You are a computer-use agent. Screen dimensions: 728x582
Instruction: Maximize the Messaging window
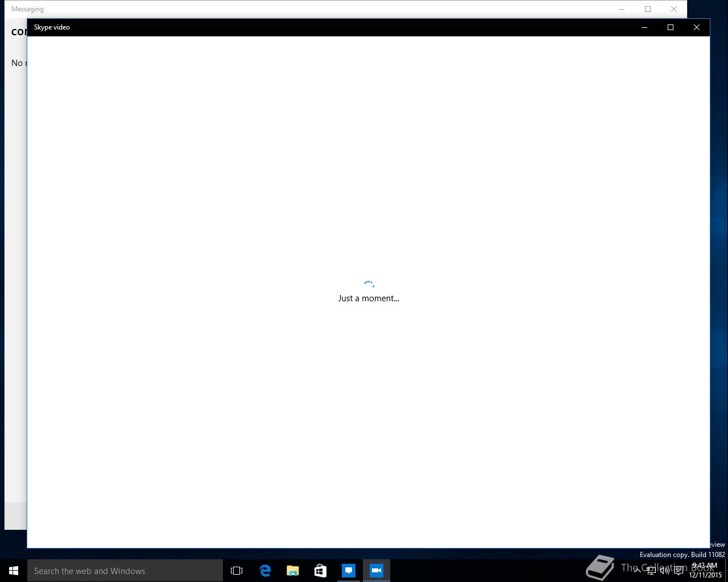[648, 9]
